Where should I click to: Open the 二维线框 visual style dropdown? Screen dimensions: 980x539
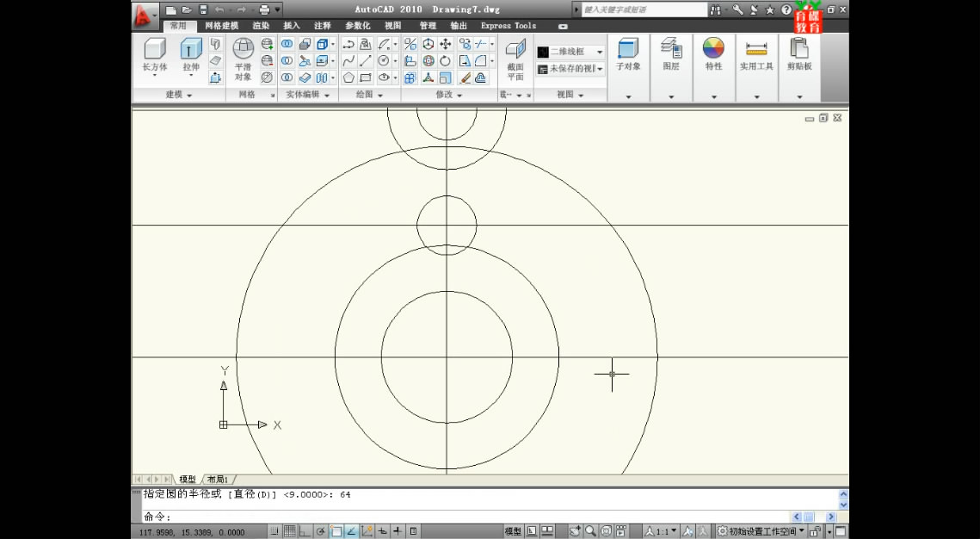(x=570, y=52)
